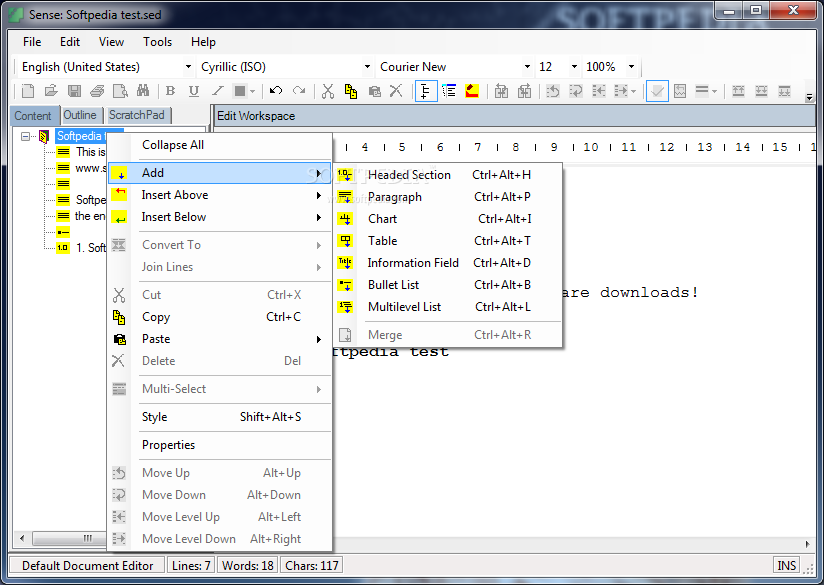
Task: Click the Cut scissors toolbar icon
Action: 328,91
